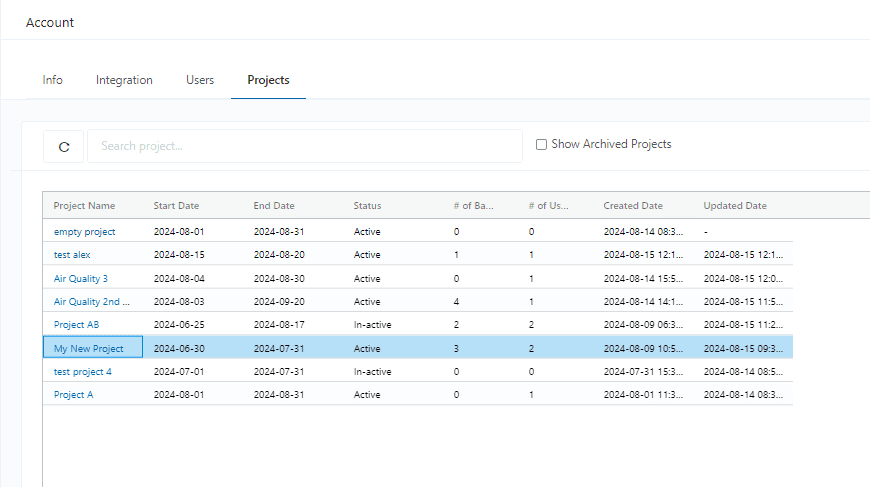This screenshot has height=487, width=870.
Task: Click end date 2024-09-20 in Air Quality 2nd row
Action: pyautogui.click(x=279, y=302)
